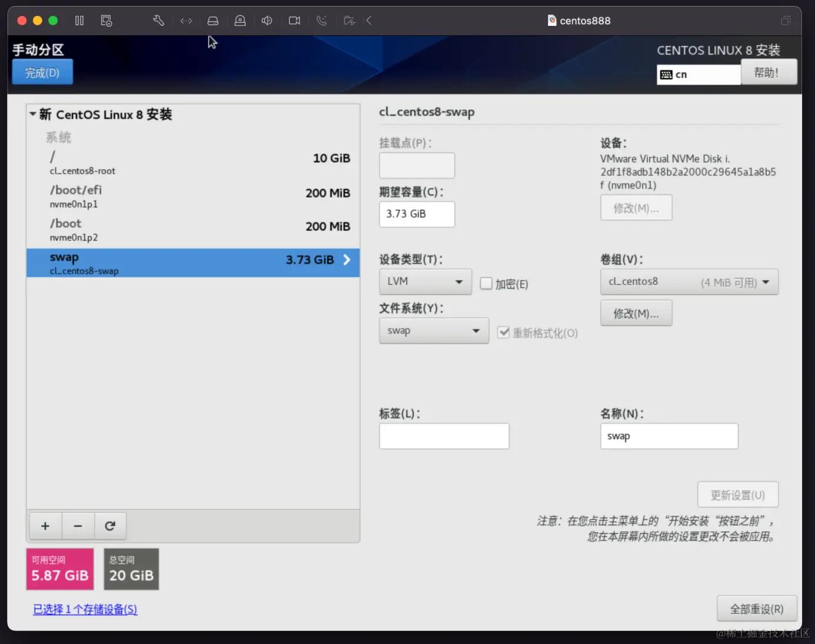Click the 期望容量 field showing 3.73 GiB
The width and height of the screenshot is (815, 644).
[x=417, y=214]
